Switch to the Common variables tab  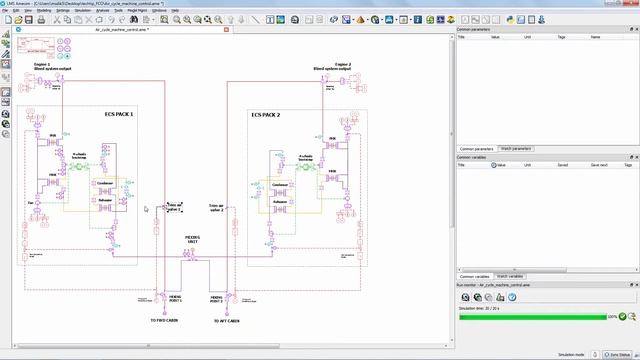pos(474,277)
